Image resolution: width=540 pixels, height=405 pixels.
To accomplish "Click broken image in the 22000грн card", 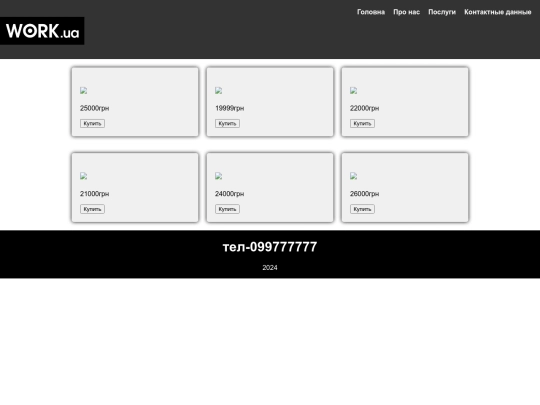I will click(x=354, y=91).
